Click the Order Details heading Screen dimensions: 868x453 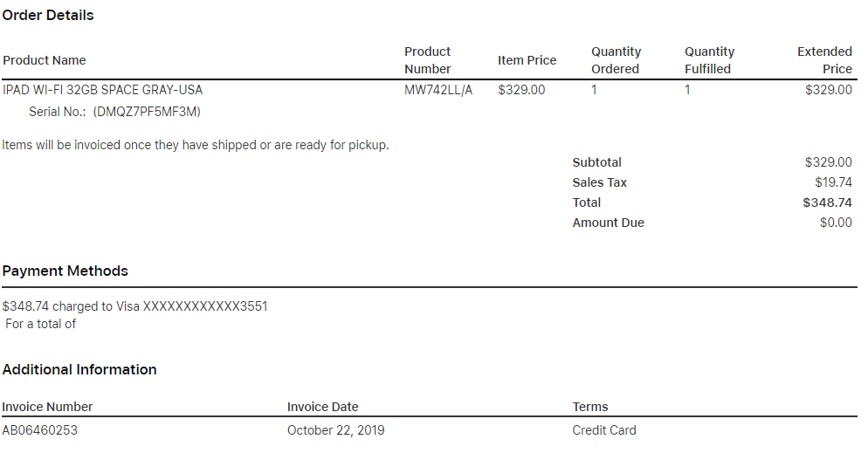click(x=48, y=16)
